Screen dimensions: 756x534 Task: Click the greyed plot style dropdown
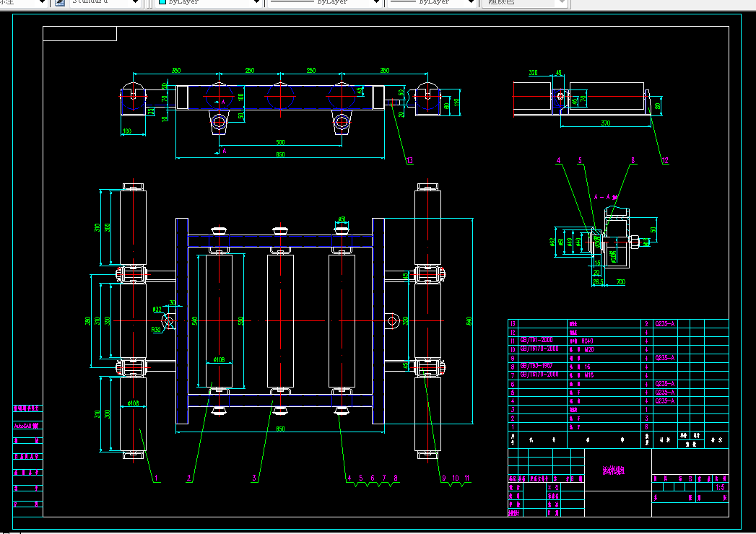coord(526,2)
